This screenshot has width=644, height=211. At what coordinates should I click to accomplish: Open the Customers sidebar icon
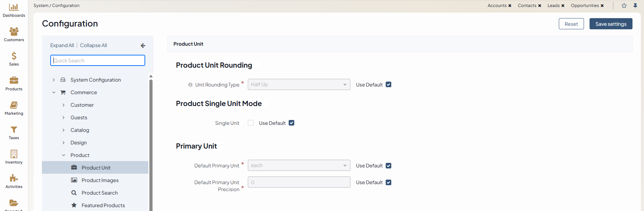pyautogui.click(x=14, y=32)
